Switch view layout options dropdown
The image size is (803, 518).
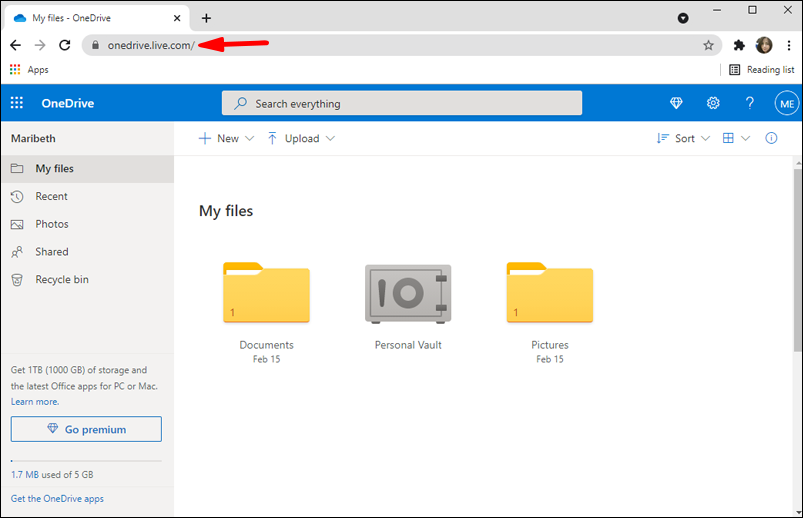coord(736,138)
